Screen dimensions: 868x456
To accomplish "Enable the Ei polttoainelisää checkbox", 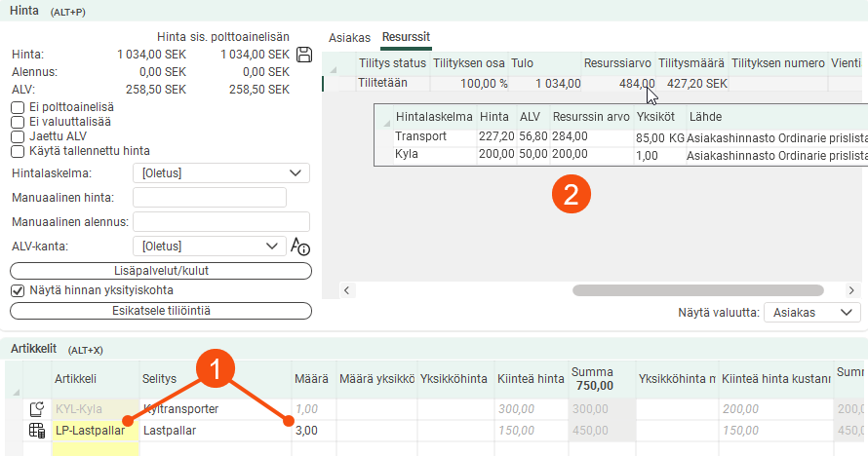I will [17, 107].
